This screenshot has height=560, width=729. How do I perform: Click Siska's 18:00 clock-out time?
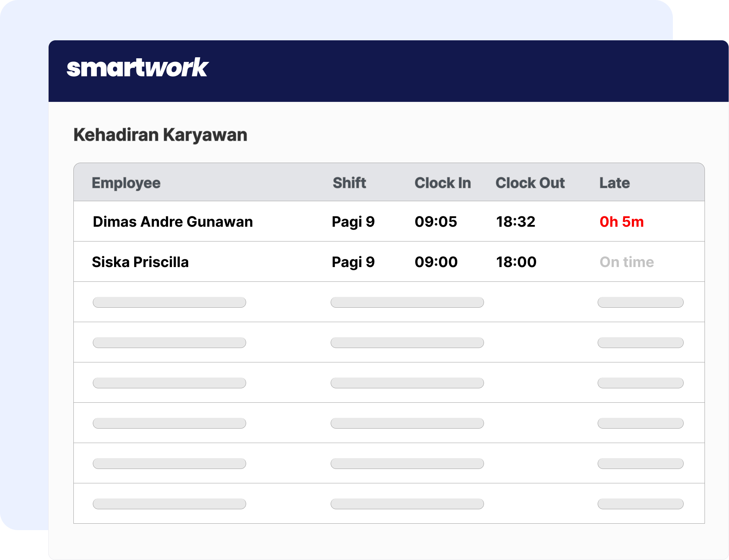click(516, 262)
